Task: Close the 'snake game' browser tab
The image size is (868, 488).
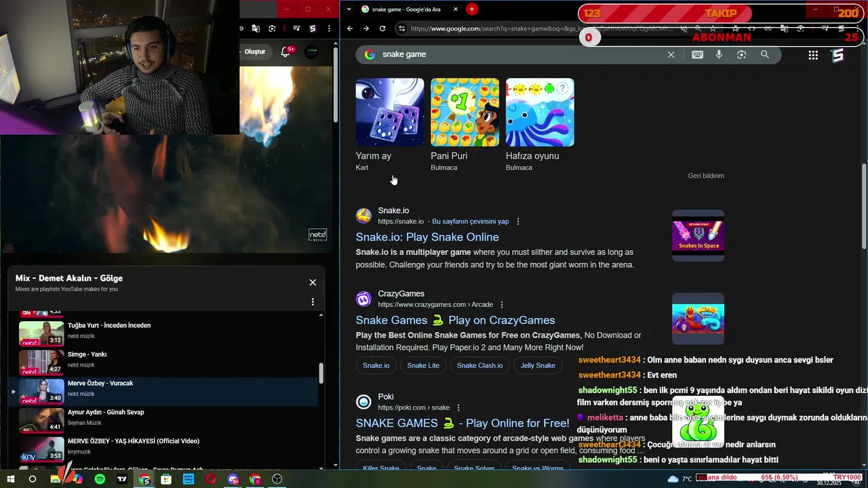Action: tap(456, 9)
